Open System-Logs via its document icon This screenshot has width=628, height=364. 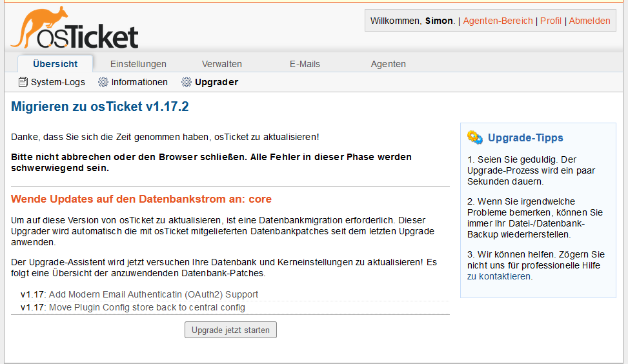coord(23,82)
